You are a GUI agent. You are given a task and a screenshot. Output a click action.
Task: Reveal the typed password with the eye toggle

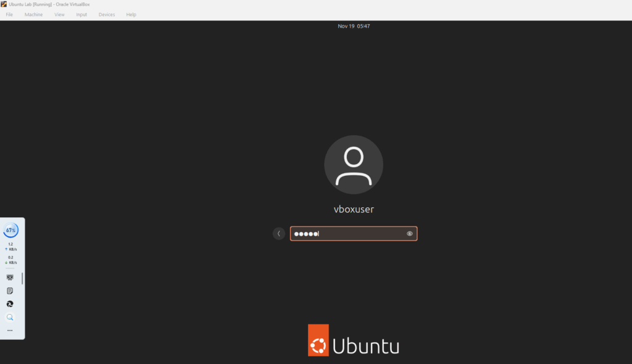click(x=409, y=233)
